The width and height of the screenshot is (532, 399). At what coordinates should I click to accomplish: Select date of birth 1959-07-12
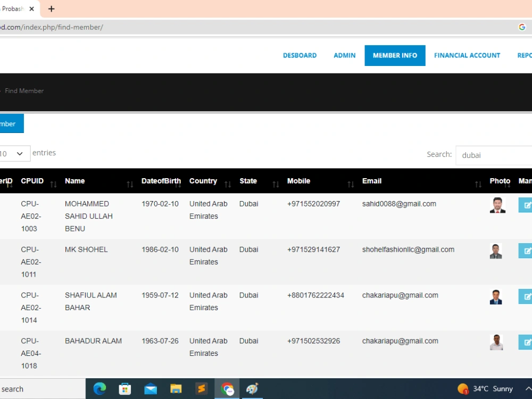[160, 295]
